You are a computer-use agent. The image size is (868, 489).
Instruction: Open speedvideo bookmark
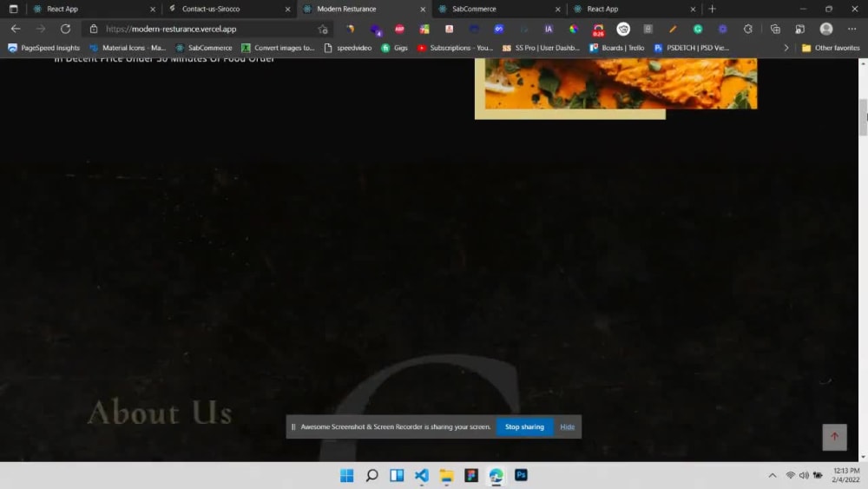[348, 48]
